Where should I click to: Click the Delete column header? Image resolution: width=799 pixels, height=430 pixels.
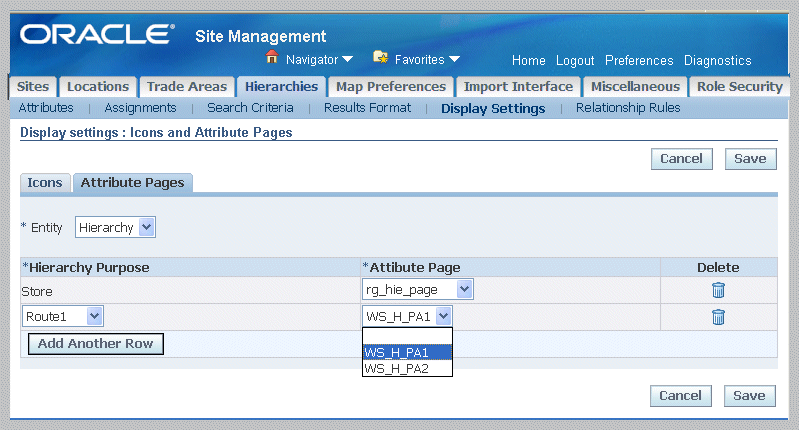click(x=718, y=267)
